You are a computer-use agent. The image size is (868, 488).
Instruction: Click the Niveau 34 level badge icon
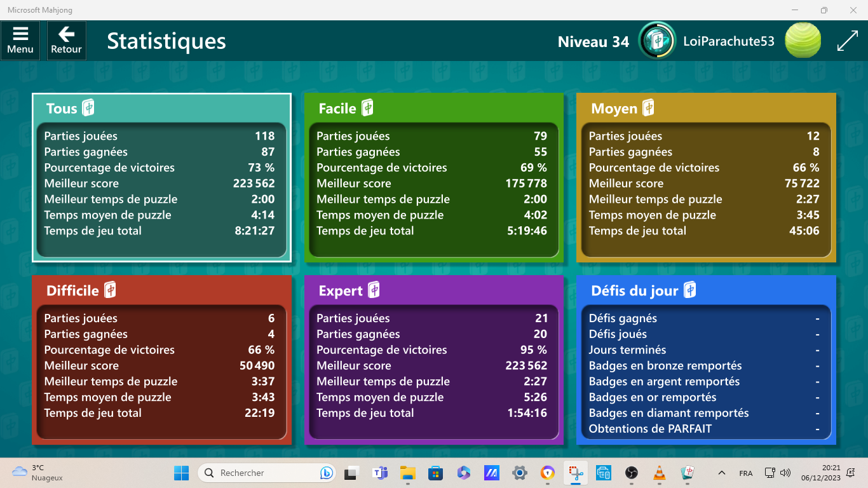click(657, 41)
